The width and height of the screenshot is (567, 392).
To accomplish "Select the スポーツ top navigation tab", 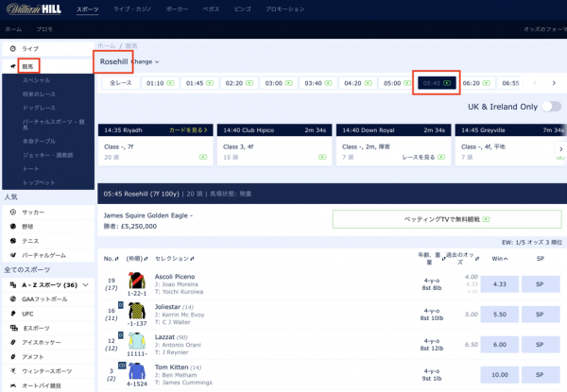I will pos(88,9).
